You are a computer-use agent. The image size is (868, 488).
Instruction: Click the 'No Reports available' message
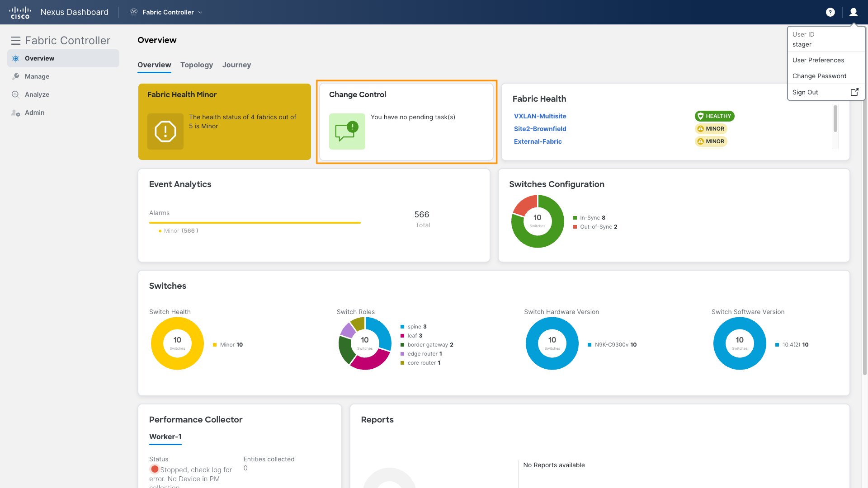[554, 465]
